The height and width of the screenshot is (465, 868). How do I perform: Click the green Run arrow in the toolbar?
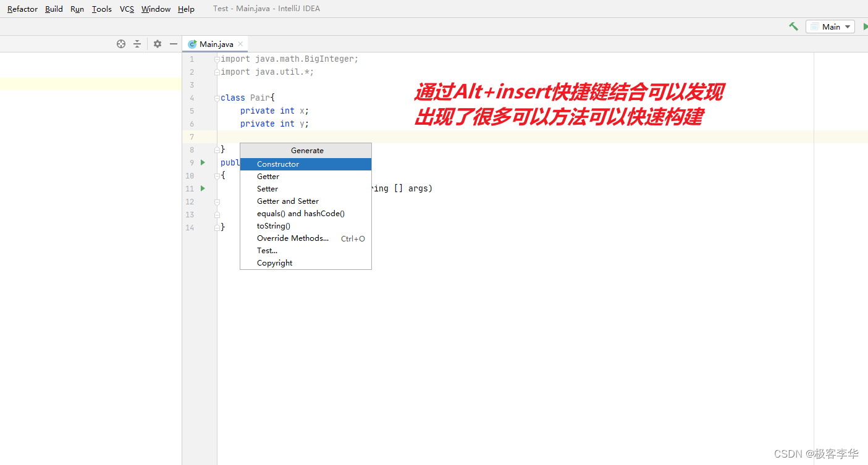pos(865,27)
